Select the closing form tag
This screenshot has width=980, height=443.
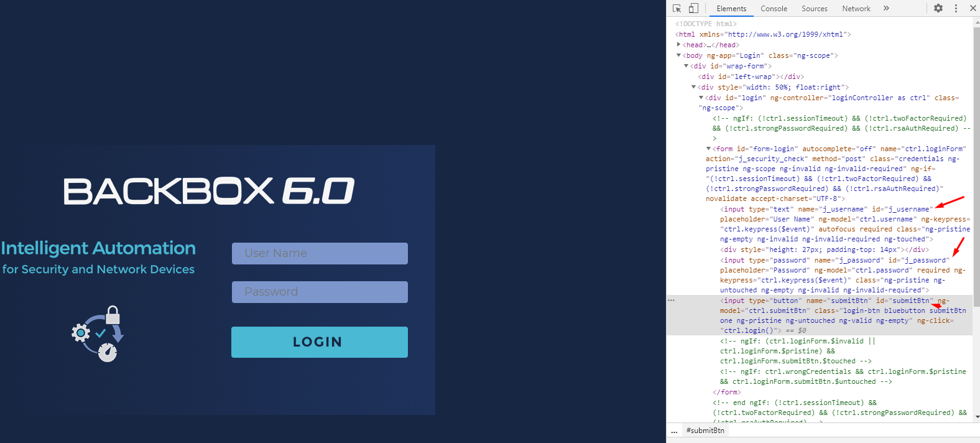tap(727, 392)
